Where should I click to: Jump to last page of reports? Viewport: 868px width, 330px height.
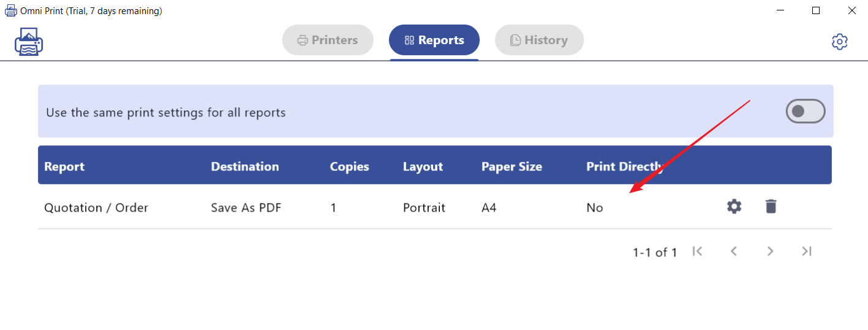[x=807, y=251]
